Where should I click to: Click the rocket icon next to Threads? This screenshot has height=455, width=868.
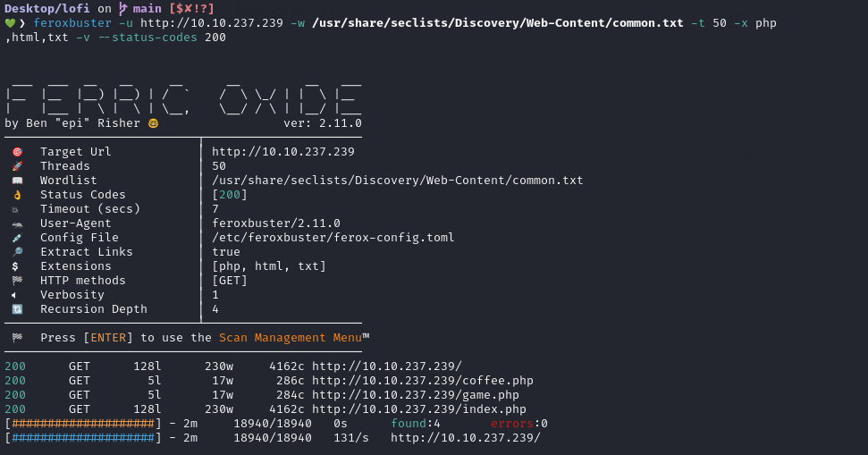(x=17, y=166)
